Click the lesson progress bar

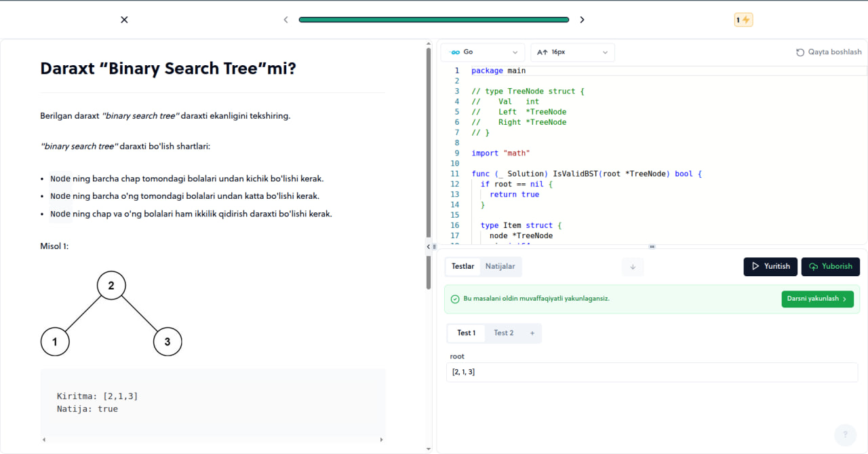(434, 20)
